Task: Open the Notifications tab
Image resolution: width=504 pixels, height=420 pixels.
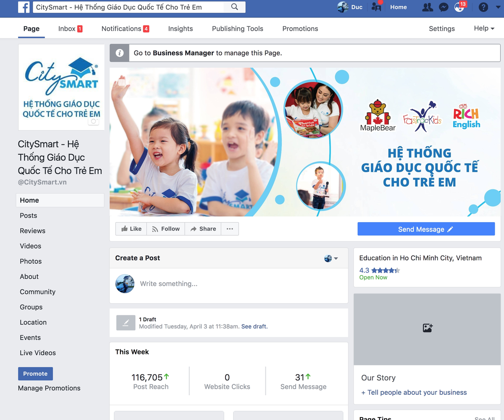Action: 125,29
